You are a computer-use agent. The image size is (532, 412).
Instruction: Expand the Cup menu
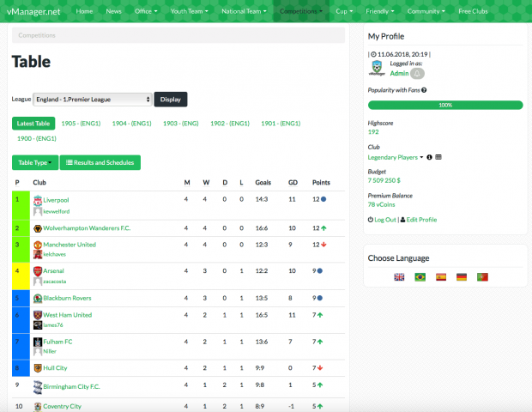coord(344,11)
